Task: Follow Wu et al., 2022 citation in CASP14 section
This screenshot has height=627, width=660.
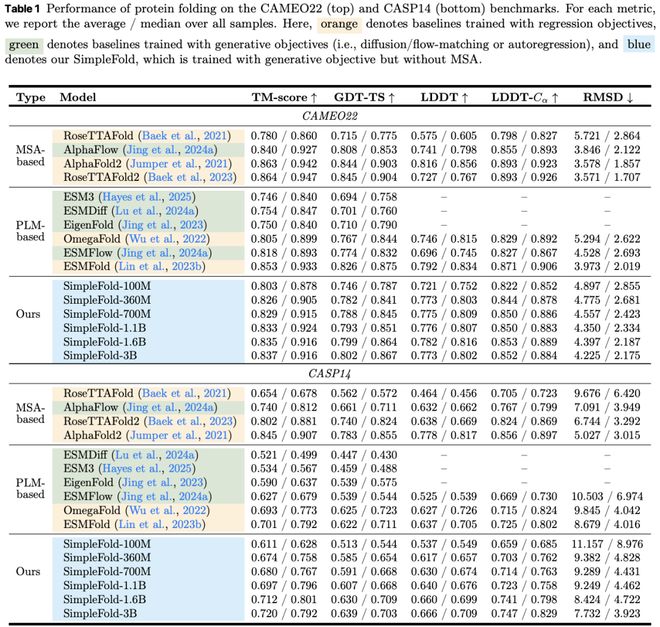Action: click(181, 509)
